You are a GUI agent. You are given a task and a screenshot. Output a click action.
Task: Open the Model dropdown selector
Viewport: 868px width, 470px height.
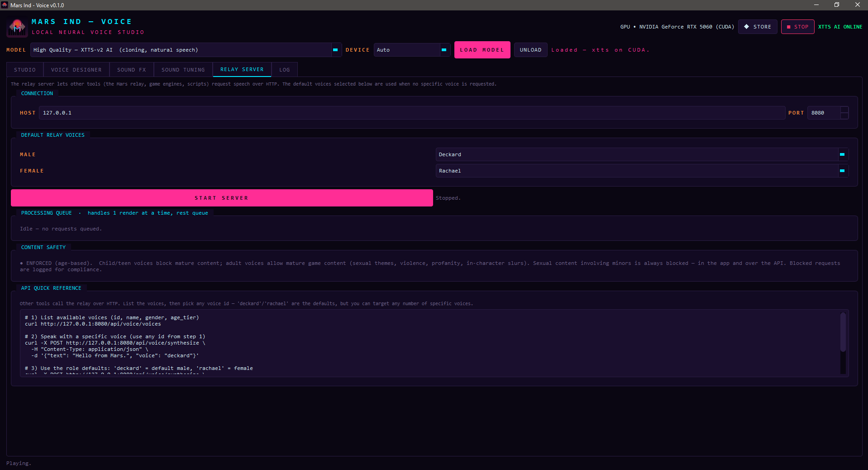tap(185, 50)
